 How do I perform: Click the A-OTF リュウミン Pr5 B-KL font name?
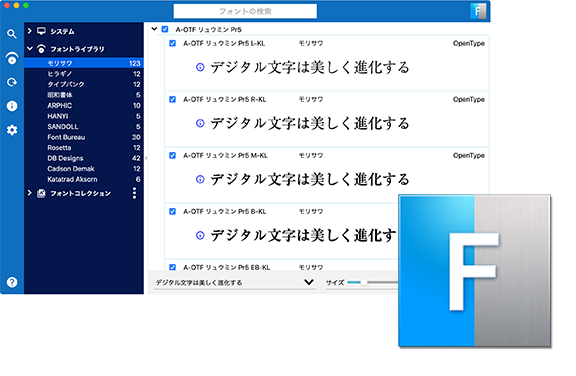click(x=224, y=212)
